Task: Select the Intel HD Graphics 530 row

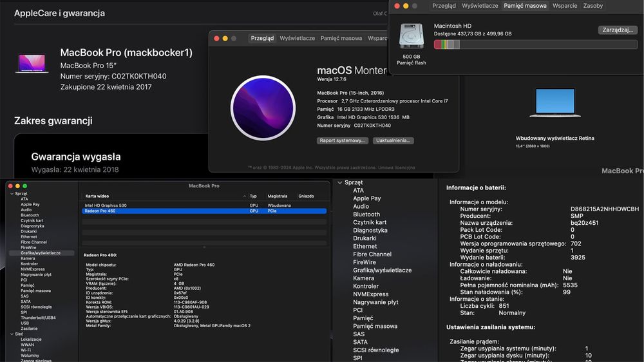Action: coord(204,205)
